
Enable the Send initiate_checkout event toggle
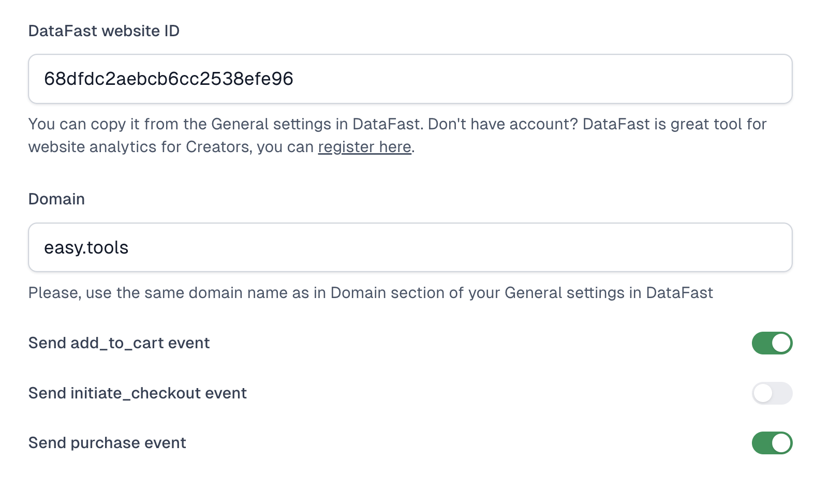(x=772, y=393)
